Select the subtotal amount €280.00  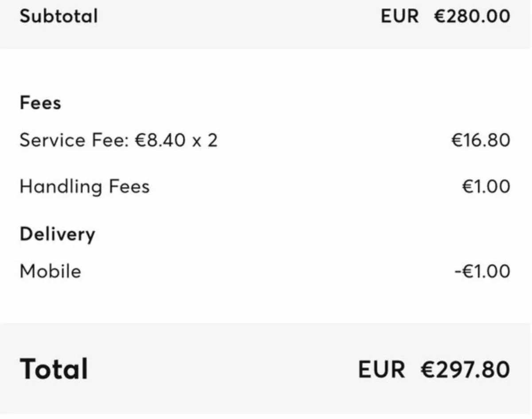472,16
